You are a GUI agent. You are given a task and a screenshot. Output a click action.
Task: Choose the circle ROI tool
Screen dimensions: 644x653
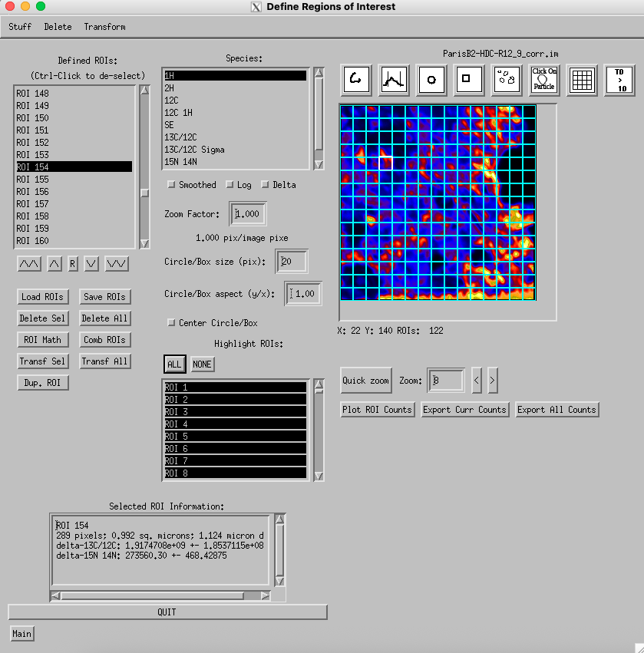click(x=431, y=79)
